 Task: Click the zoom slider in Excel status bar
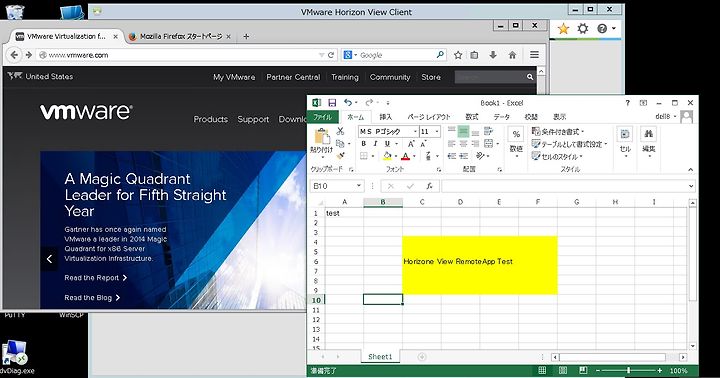point(629,370)
